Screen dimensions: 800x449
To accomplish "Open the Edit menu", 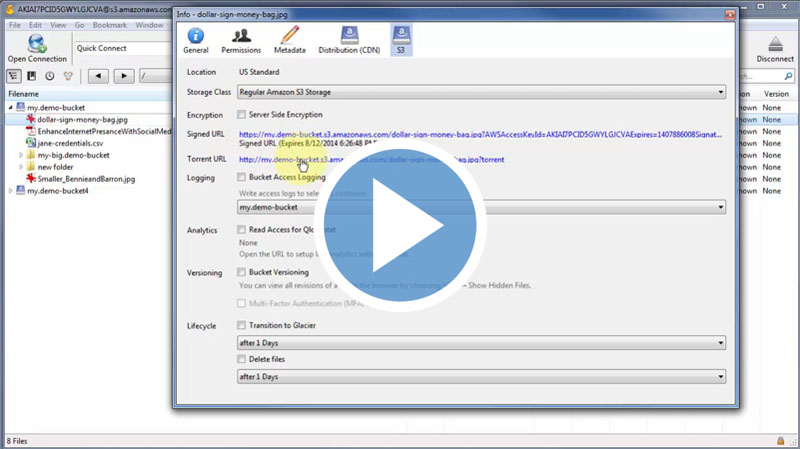I will point(36,24).
